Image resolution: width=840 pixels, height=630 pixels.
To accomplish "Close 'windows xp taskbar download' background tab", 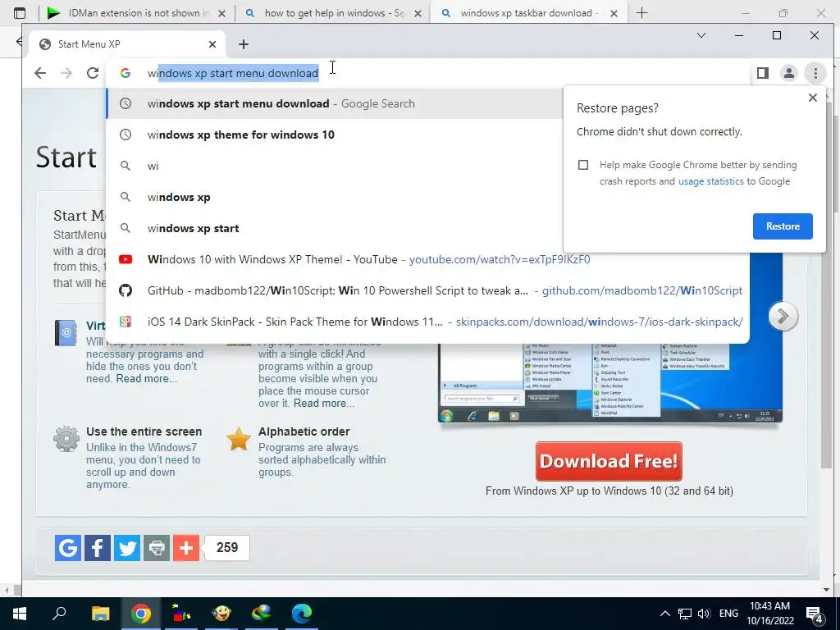I will coord(614,13).
